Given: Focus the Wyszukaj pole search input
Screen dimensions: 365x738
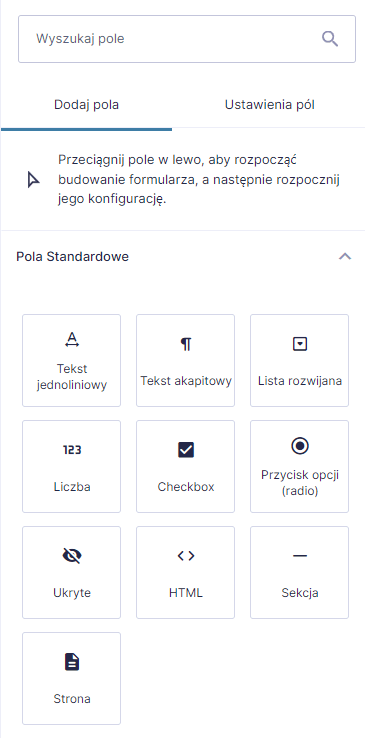Looking at the screenshot, I should pos(187,39).
